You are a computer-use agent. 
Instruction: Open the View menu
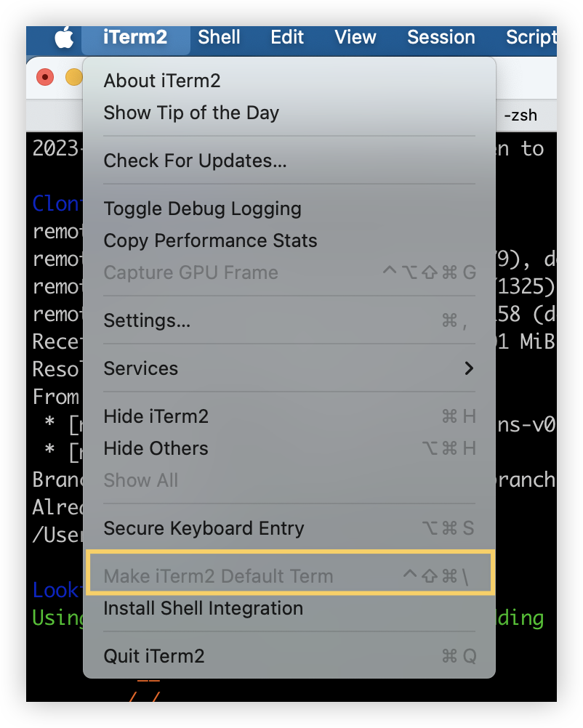[355, 37]
